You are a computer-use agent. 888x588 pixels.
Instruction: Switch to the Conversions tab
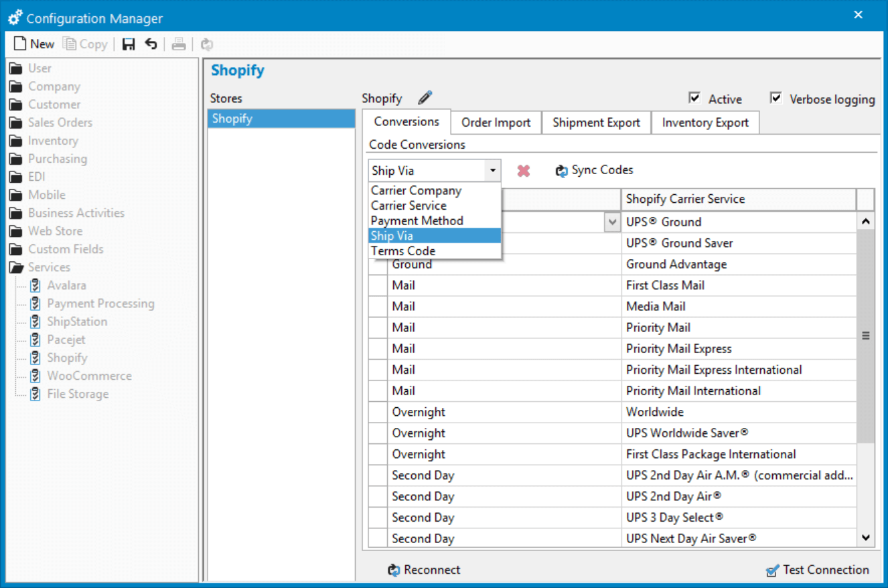click(406, 122)
